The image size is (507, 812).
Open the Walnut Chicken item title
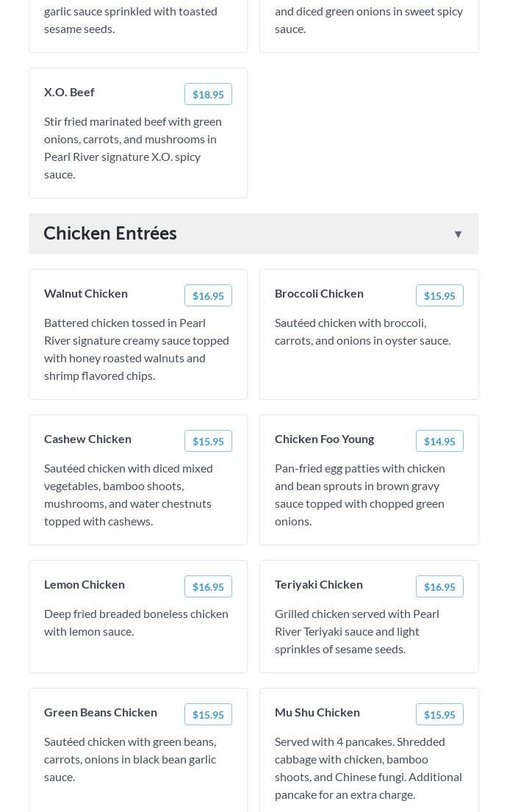[x=86, y=294]
